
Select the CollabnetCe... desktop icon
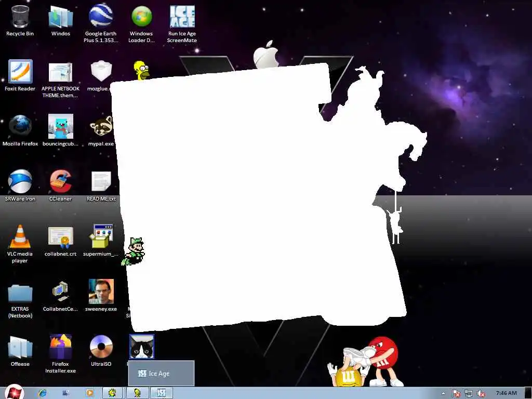(61, 296)
